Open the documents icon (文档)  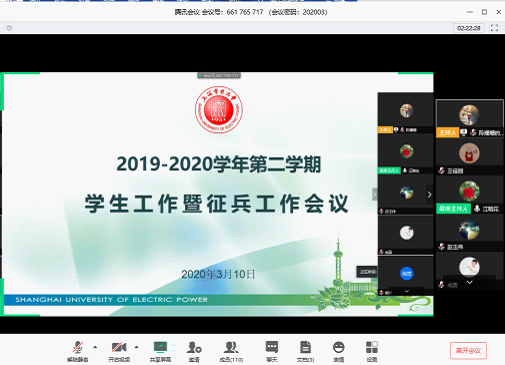click(x=305, y=351)
